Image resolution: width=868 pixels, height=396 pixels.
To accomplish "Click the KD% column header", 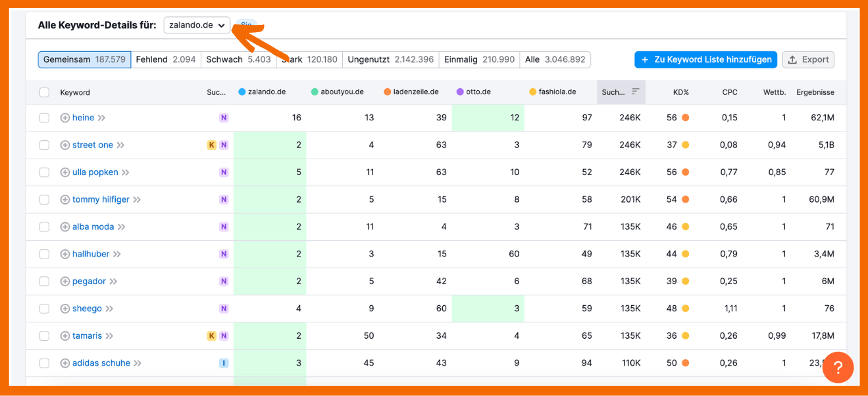I will (680, 93).
